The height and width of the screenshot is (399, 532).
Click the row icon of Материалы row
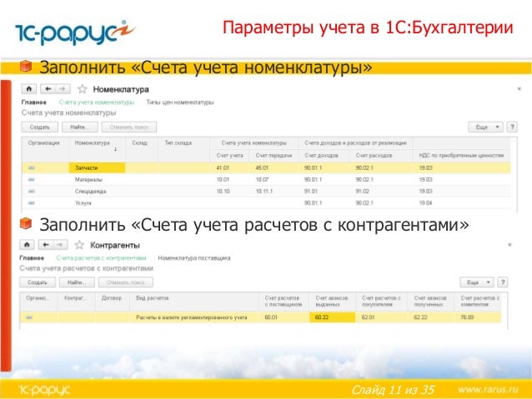32,180
